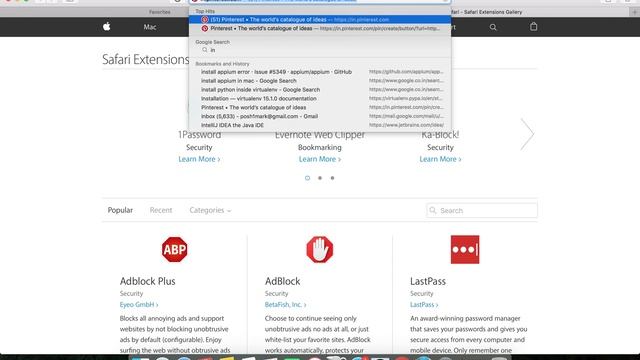This screenshot has height=360, width=640.
Task: Select the first carousel page dot
Action: 307,178
